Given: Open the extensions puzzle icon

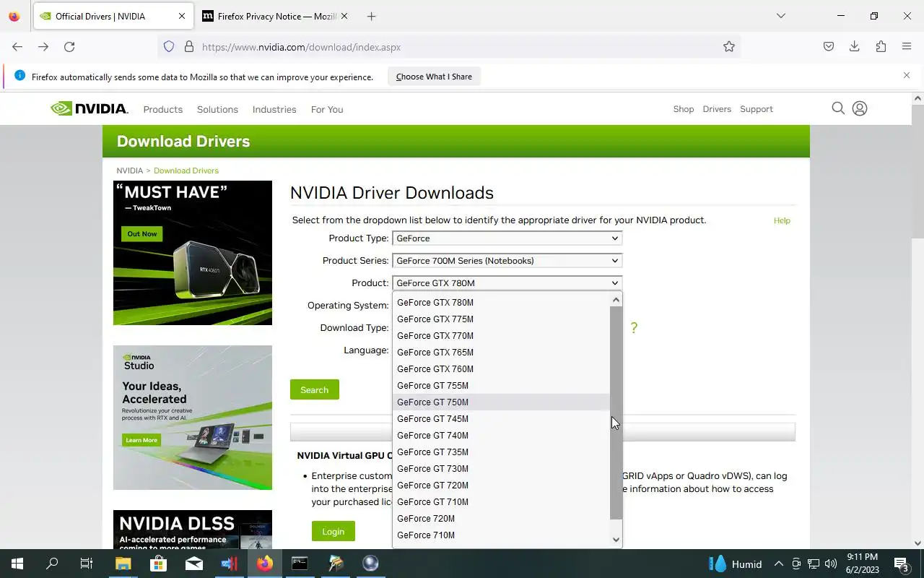Looking at the screenshot, I should [881, 47].
